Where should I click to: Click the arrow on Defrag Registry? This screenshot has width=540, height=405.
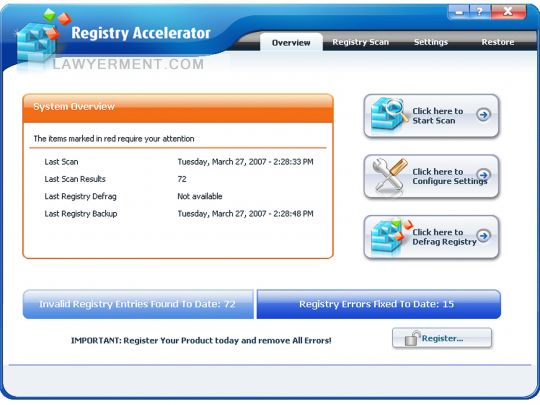click(484, 236)
